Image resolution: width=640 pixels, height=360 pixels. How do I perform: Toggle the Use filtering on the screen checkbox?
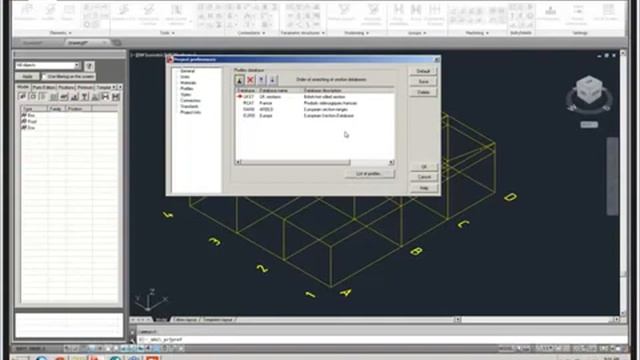tap(45, 77)
